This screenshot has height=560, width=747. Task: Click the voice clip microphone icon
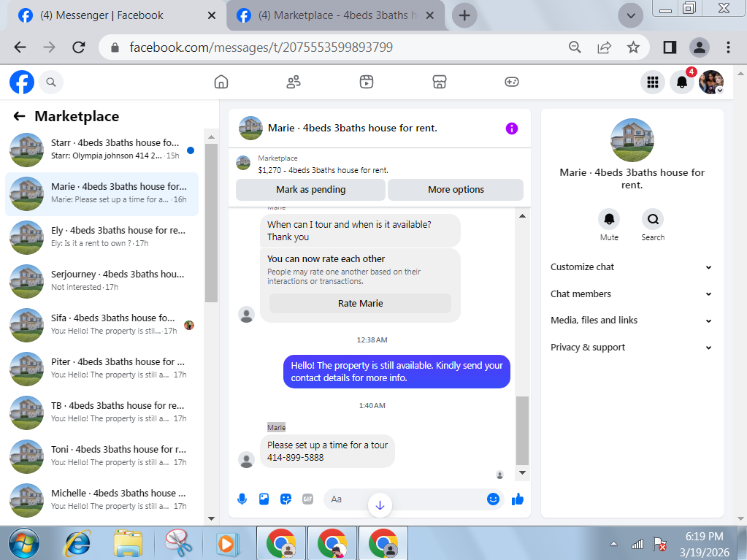[x=242, y=499]
